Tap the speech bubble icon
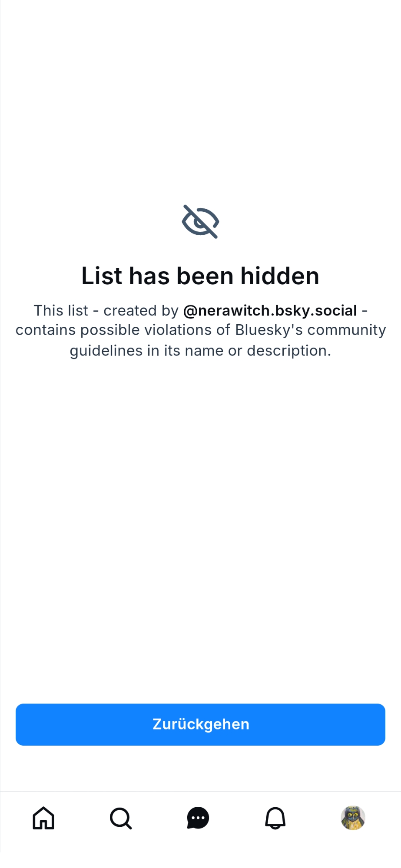 (198, 818)
